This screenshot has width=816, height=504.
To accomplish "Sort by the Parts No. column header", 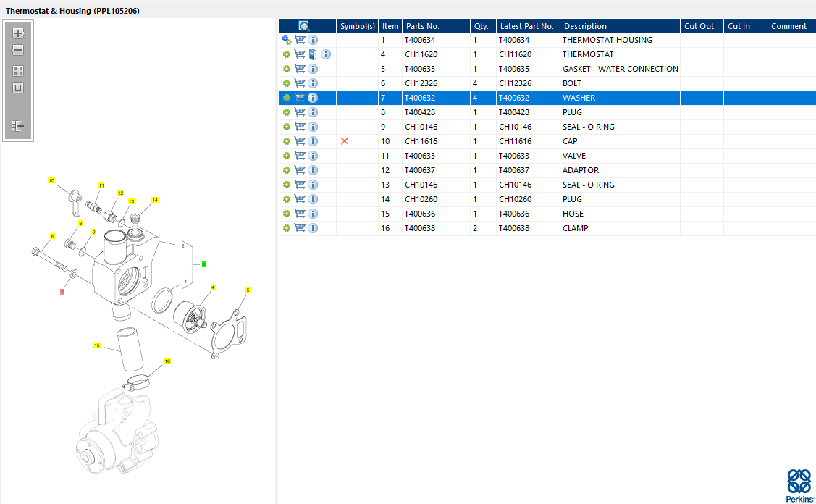I will [436, 26].
